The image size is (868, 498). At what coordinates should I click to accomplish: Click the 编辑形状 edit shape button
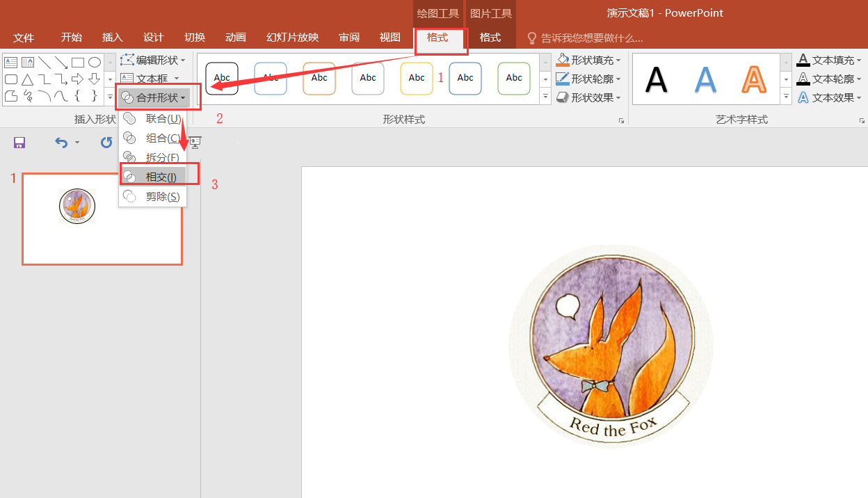pos(153,61)
